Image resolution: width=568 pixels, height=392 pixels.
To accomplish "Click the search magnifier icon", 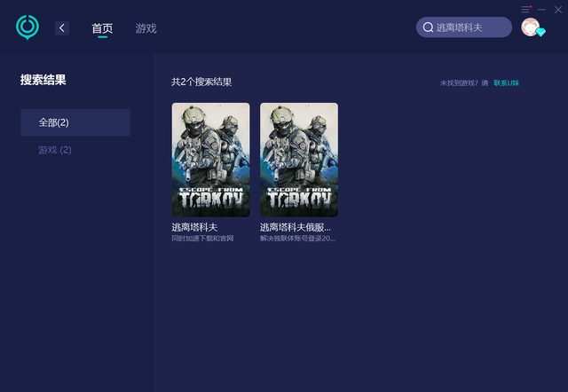I will (x=428, y=27).
